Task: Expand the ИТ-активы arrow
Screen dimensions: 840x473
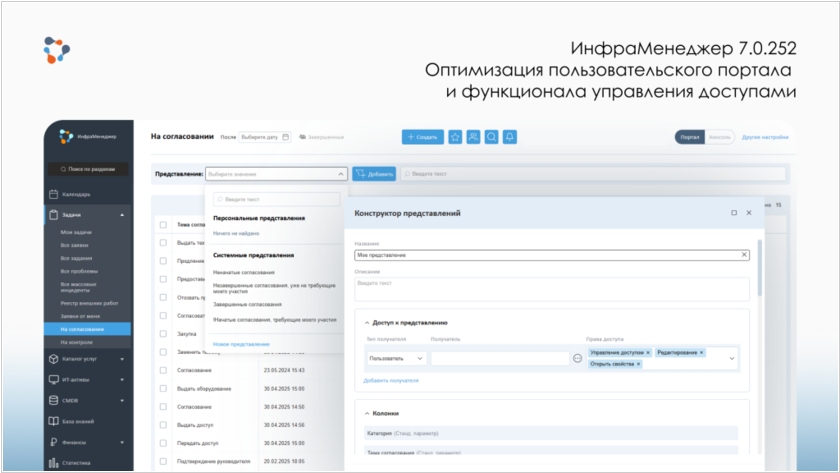Action: tap(122, 380)
